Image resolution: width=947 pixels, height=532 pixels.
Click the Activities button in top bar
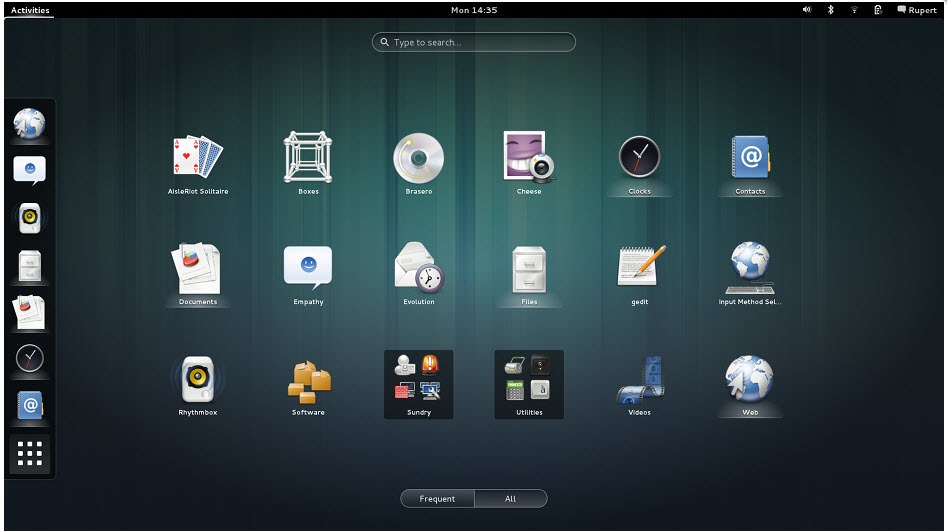pyautogui.click(x=30, y=10)
